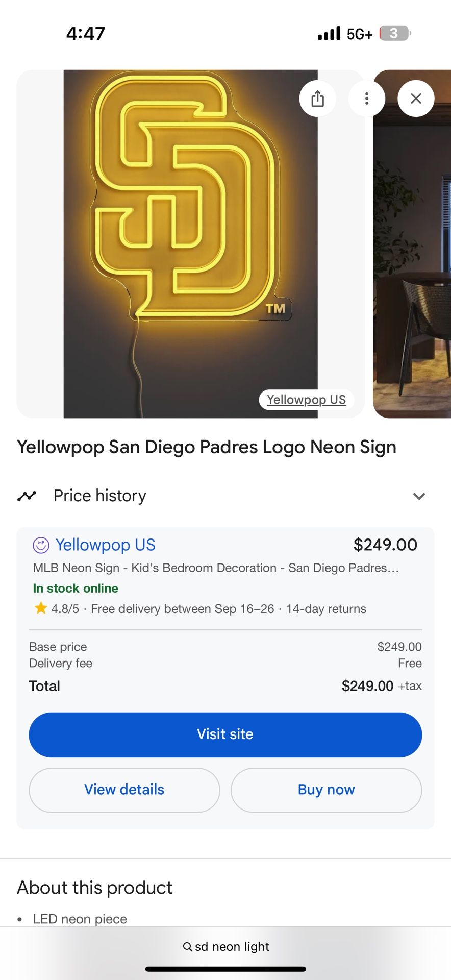Tap the cellular signal bars icon
This screenshot has width=451, height=980.
pyautogui.click(x=329, y=34)
